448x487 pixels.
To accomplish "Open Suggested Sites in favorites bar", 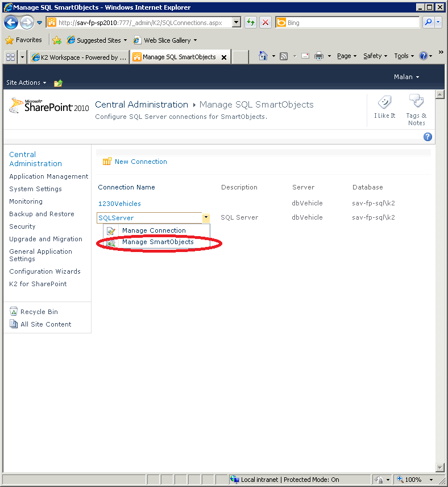I will [97, 40].
